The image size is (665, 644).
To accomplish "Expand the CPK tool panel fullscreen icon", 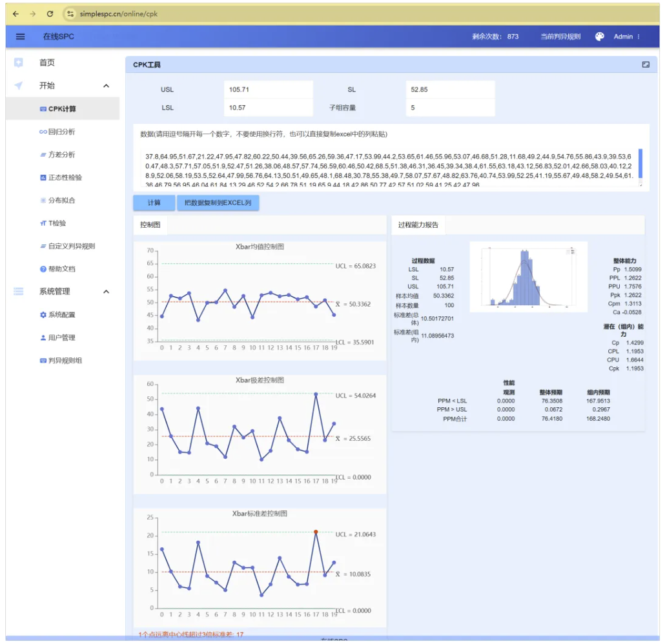I will [x=645, y=65].
